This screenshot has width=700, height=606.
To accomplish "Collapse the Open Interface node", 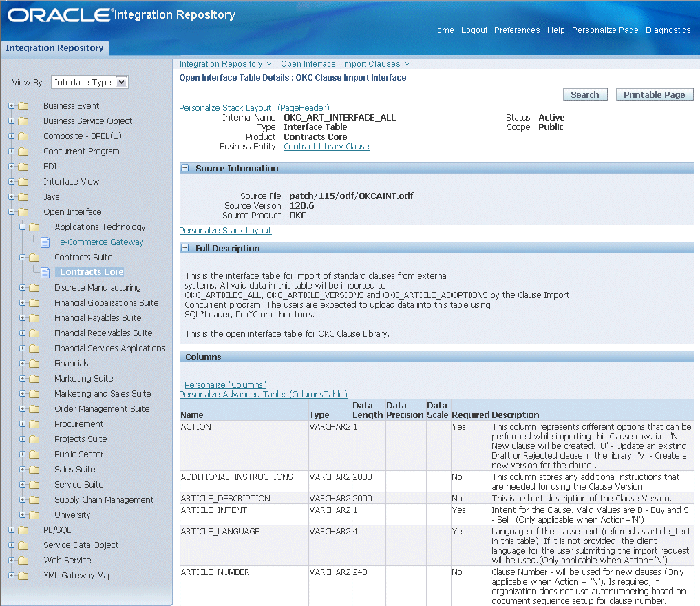I will tap(12, 212).
